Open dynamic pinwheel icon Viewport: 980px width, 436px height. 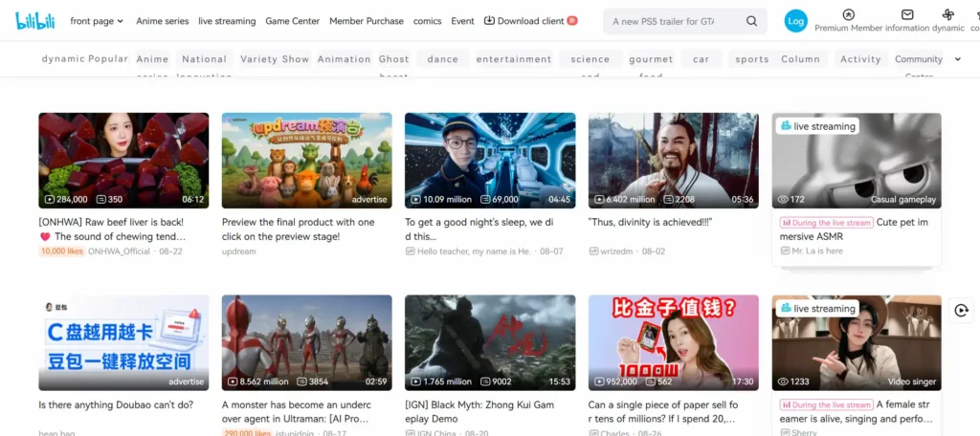[948, 14]
